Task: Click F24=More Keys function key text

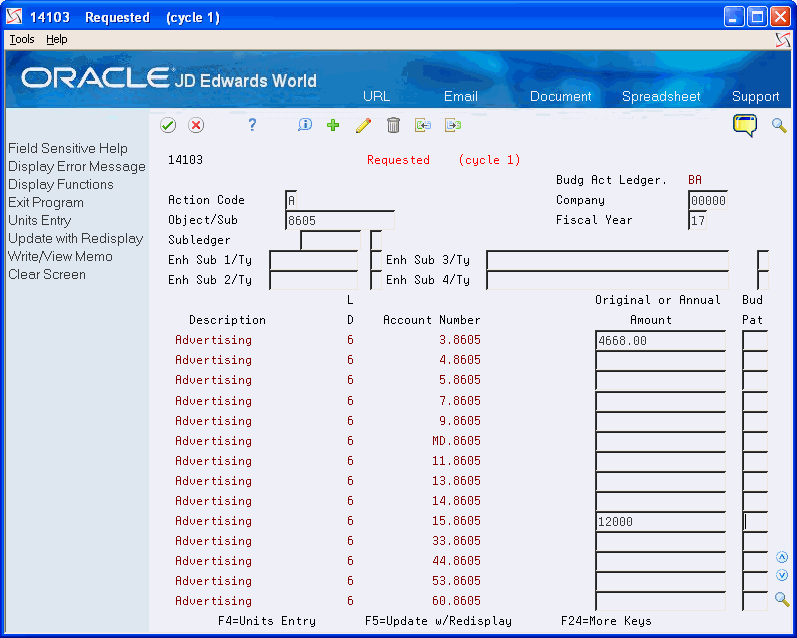Action: pos(606,621)
